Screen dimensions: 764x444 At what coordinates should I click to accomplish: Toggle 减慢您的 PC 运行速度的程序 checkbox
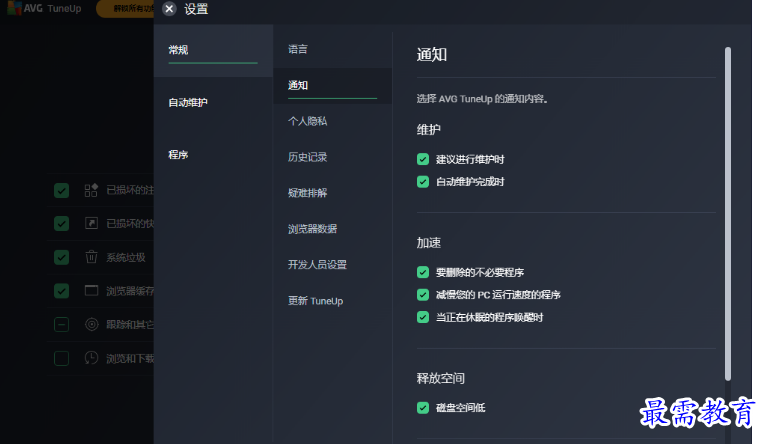coord(423,294)
